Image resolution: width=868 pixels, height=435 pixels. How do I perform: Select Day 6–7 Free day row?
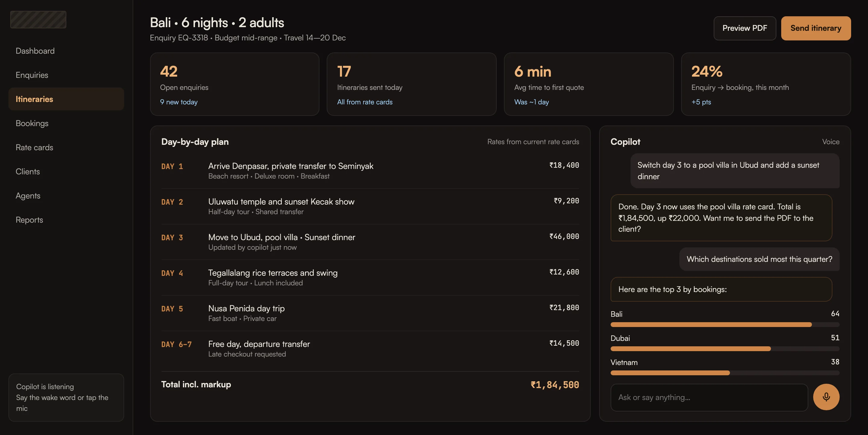[370, 349]
